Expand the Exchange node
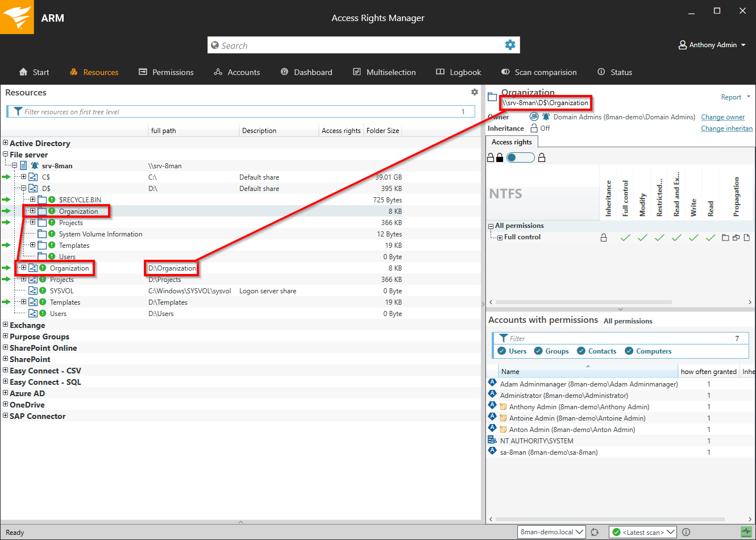Image resolution: width=756 pixels, height=540 pixels. pos(5,325)
